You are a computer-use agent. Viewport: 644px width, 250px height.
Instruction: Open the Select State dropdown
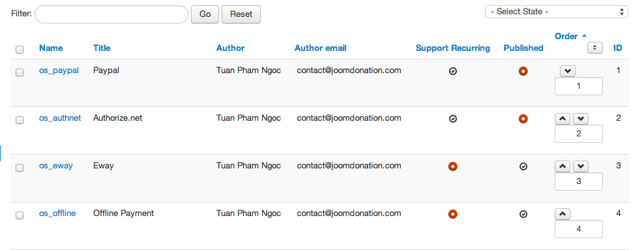point(556,12)
